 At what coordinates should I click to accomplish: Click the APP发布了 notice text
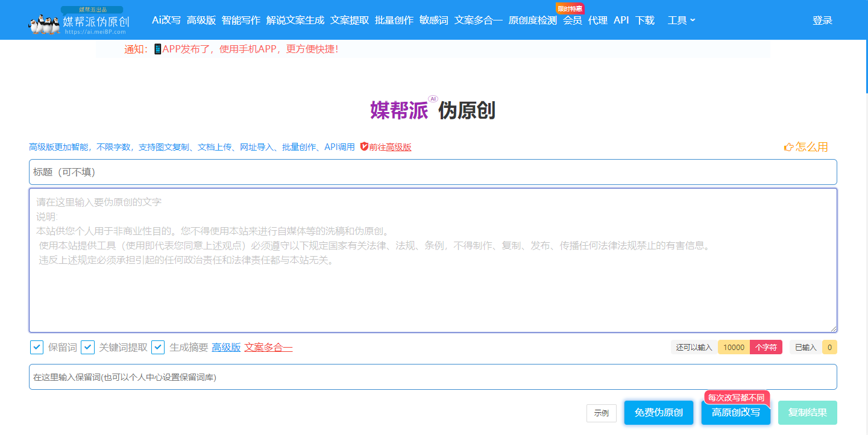(250, 49)
